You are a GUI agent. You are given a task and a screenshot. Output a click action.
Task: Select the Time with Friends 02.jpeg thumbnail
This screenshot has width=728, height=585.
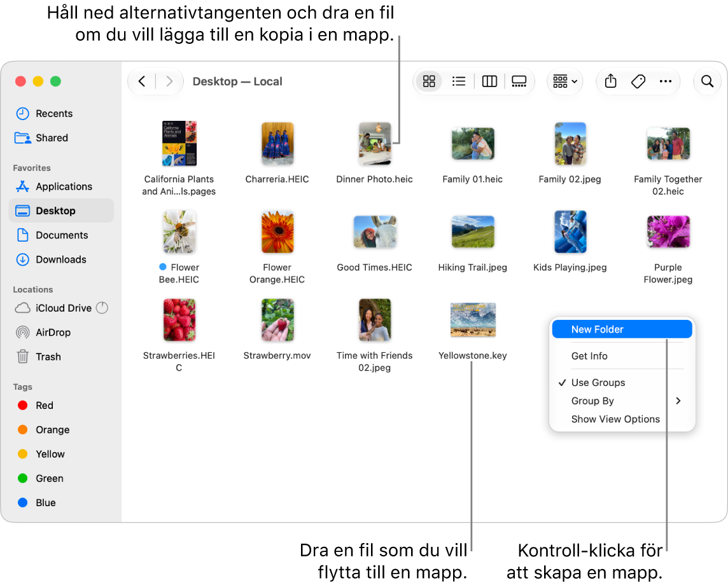click(375, 320)
